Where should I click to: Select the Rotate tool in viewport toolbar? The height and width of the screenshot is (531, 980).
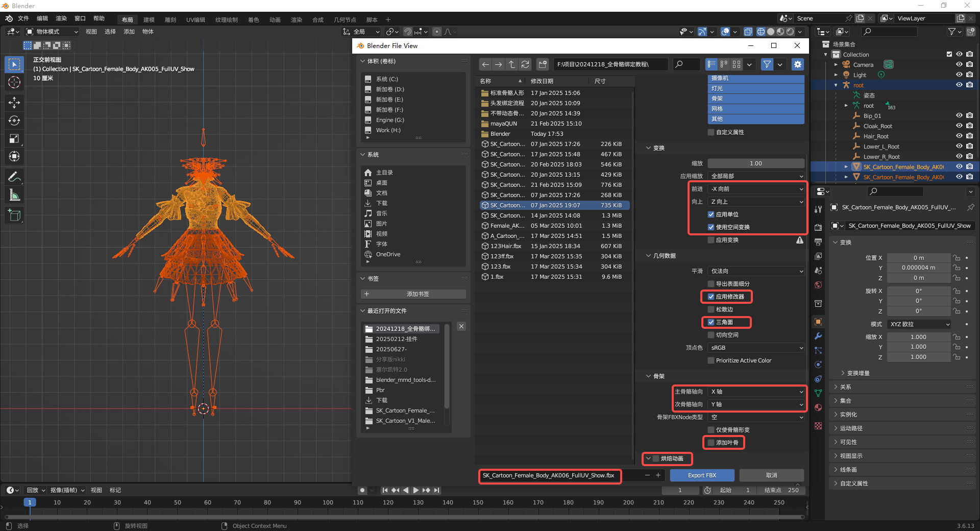click(14, 121)
